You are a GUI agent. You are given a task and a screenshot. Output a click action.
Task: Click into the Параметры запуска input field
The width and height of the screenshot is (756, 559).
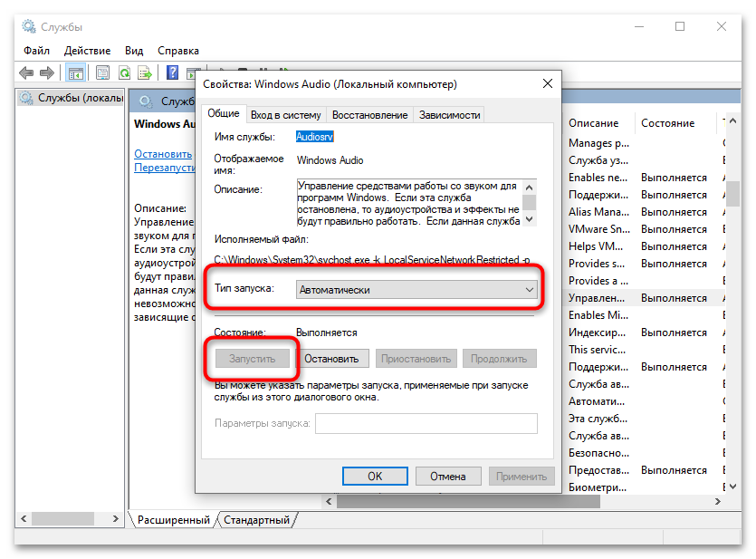coord(426,423)
